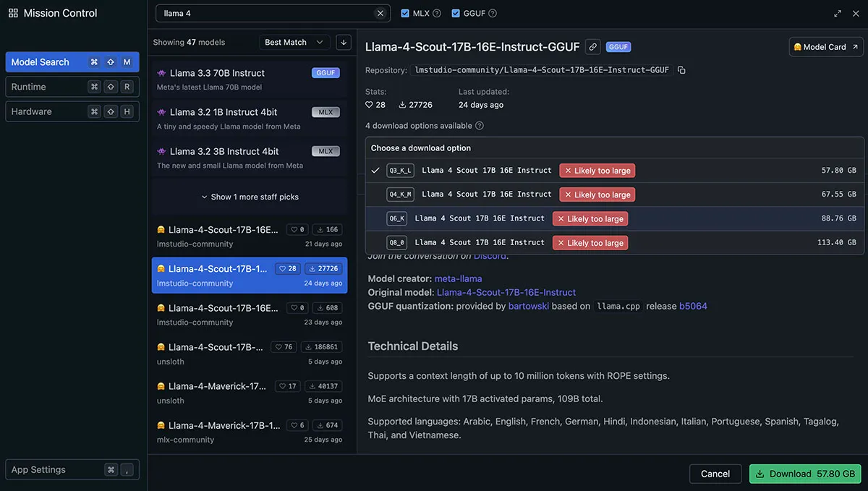Viewport: 868px width, 491px height.
Task: Open the Model Card button
Action: pos(826,47)
